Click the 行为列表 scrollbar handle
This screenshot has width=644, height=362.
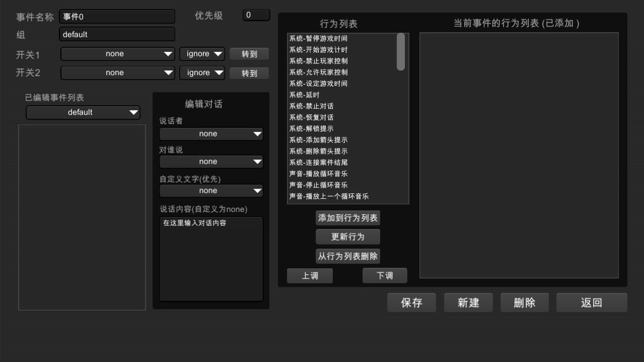(400, 52)
